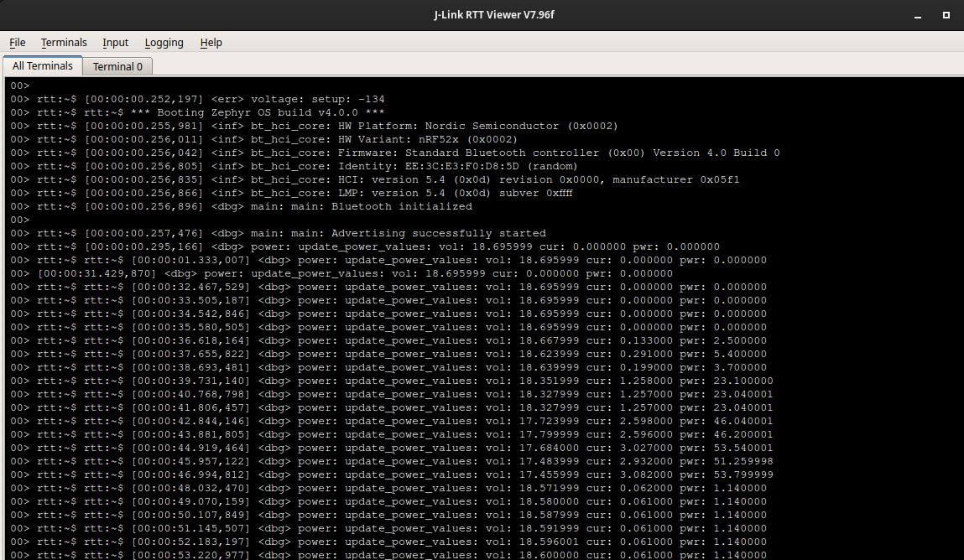Screen dimensions: 964x560
Task: Click the line with cur: 3.027000
Action: pos(392,449)
